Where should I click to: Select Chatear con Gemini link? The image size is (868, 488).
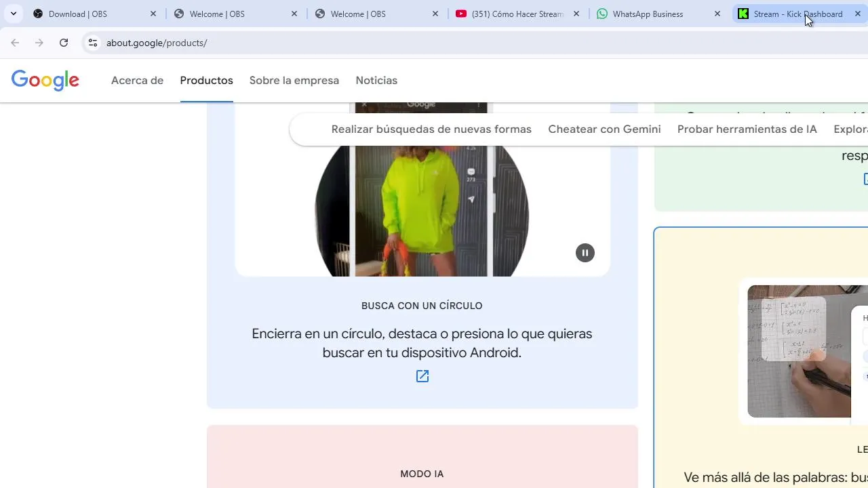[x=604, y=129]
